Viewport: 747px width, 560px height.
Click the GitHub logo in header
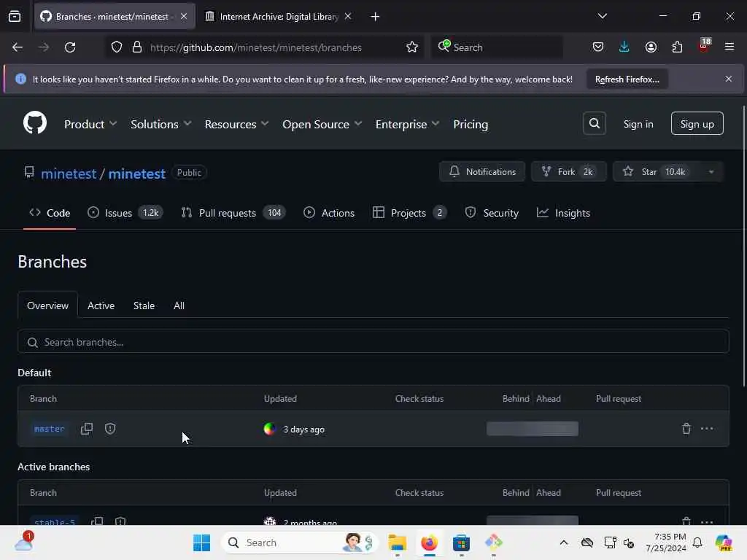coord(35,122)
